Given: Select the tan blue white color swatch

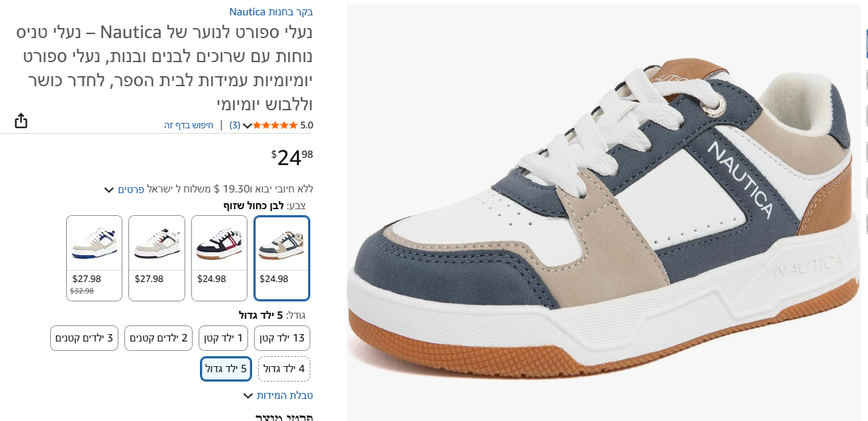Looking at the screenshot, I should [x=282, y=258].
